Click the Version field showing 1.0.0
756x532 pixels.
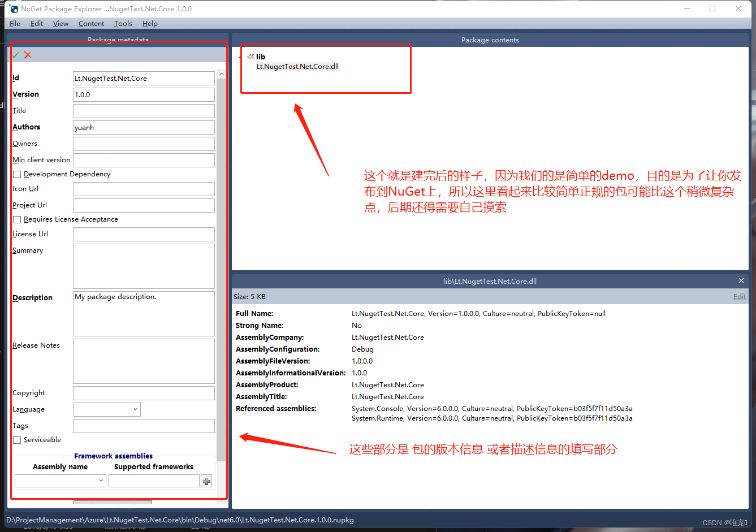pyautogui.click(x=144, y=94)
